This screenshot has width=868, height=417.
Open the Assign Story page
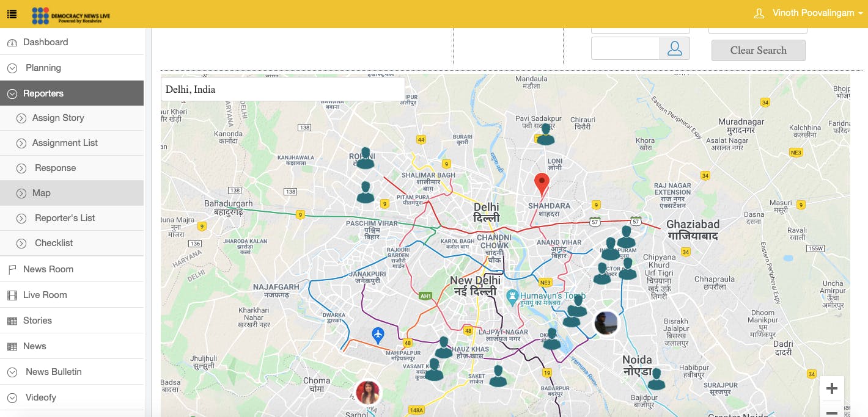[72, 118]
